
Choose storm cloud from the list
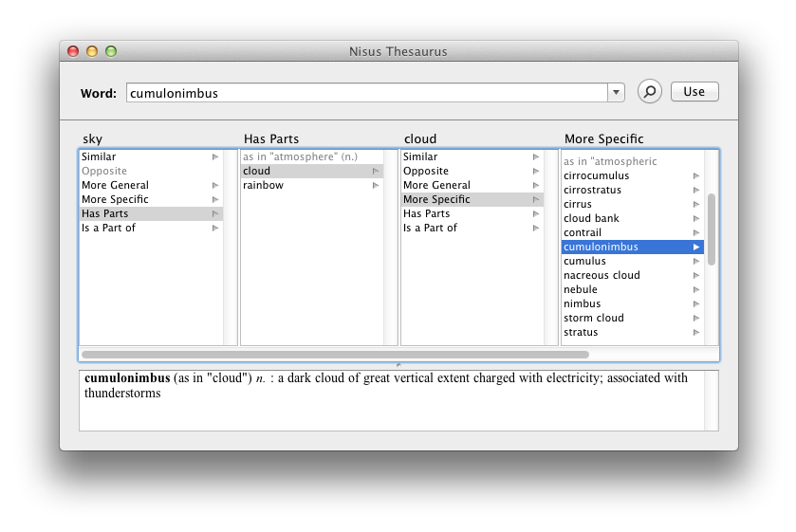[632, 318]
